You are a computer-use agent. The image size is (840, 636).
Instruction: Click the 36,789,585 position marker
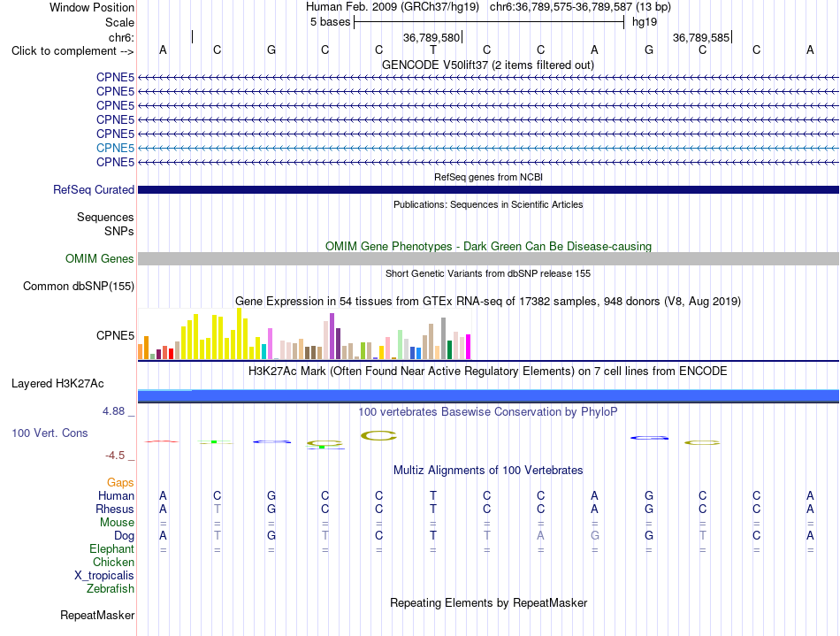[701, 37]
